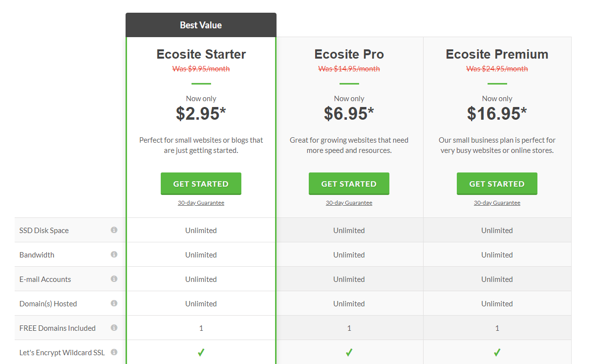Click info icon for Domain(s) Hosted
598x364 pixels.
coord(114,303)
